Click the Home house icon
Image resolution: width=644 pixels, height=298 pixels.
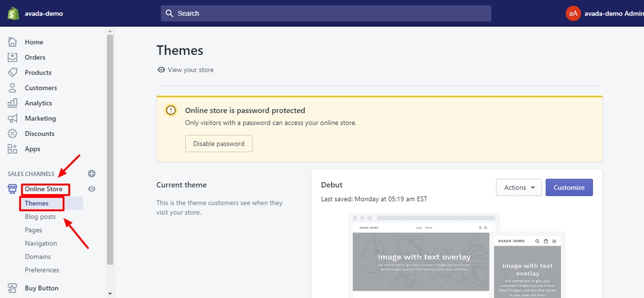(x=13, y=42)
